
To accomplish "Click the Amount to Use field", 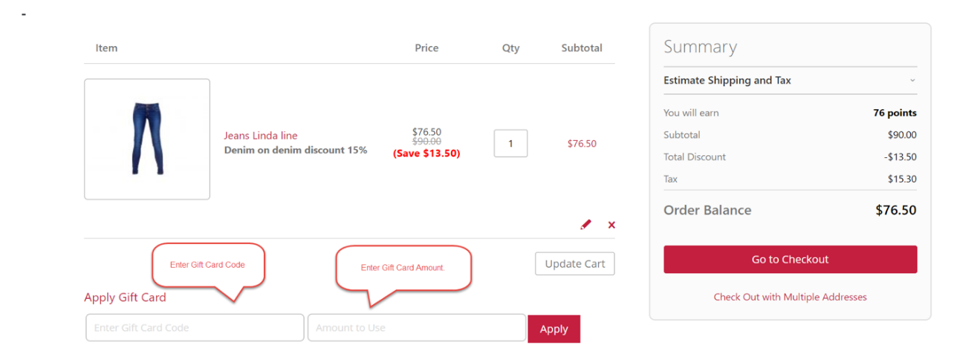I will coord(416,328).
